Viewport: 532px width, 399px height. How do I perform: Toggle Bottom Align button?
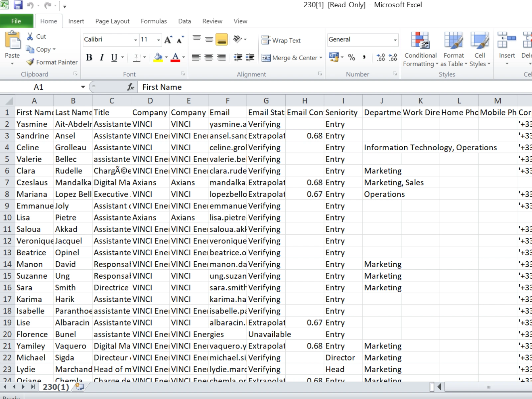tap(222, 39)
